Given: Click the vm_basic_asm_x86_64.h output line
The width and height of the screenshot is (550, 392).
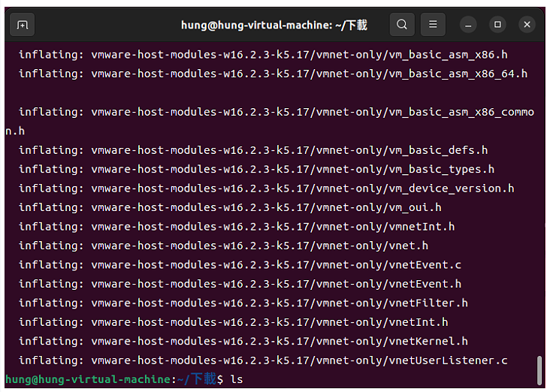Looking at the screenshot, I should (x=273, y=74).
